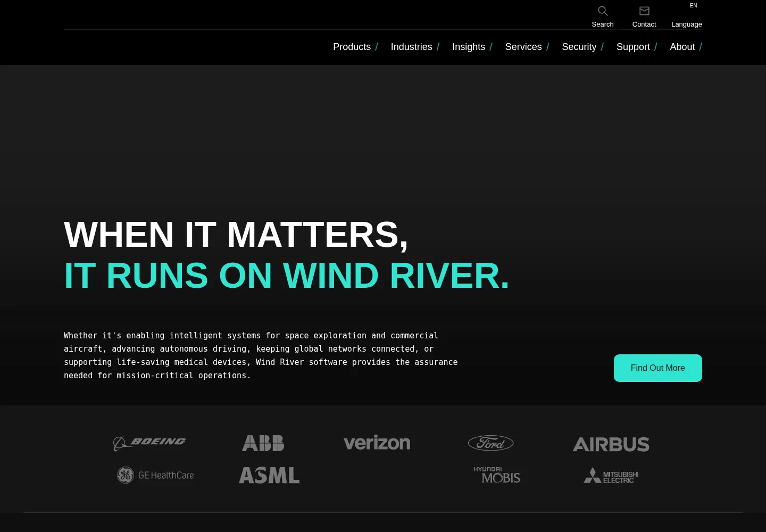Open the Language selector showing EN
The width and height of the screenshot is (766, 532).
point(687,15)
